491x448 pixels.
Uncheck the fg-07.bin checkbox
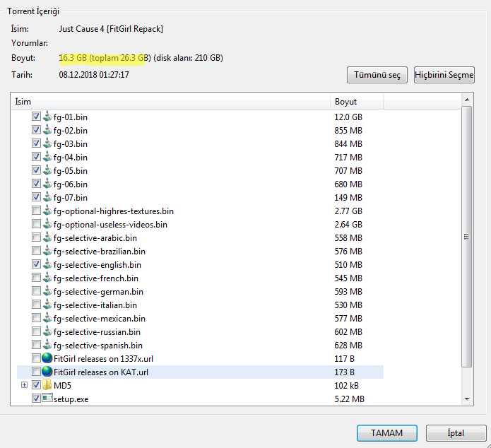pos(36,197)
